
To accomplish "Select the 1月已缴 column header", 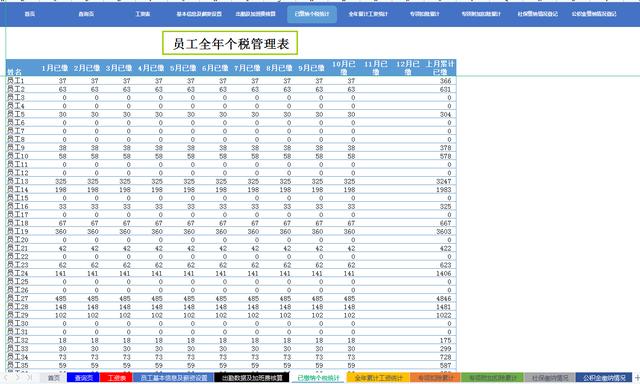I will pyautogui.click(x=54, y=68).
